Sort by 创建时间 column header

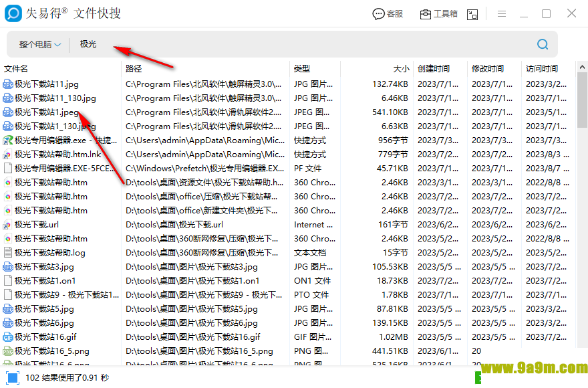[x=434, y=69]
